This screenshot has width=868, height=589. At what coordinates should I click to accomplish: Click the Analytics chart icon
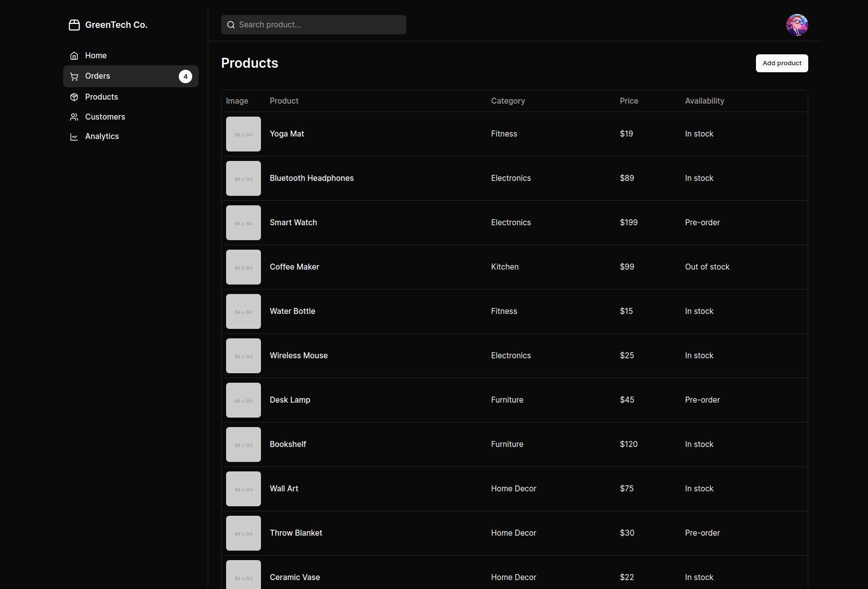(x=74, y=137)
